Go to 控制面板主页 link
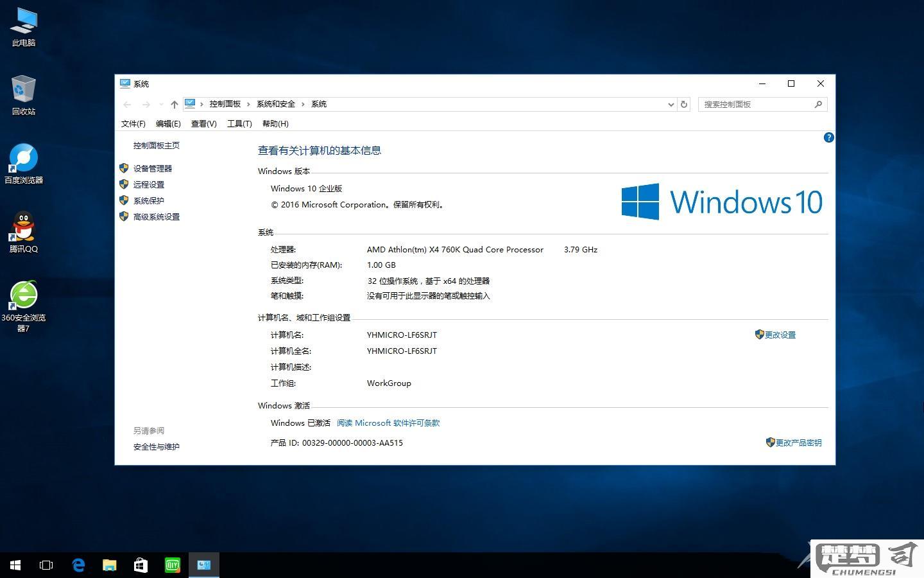The height and width of the screenshot is (578, 924). coord(157,146)
